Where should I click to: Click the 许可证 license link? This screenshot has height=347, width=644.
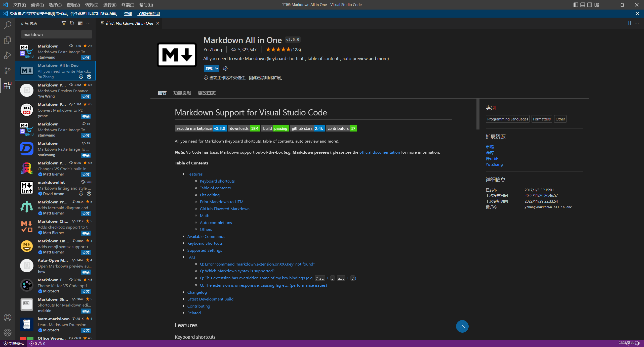(x=492, y=158)
